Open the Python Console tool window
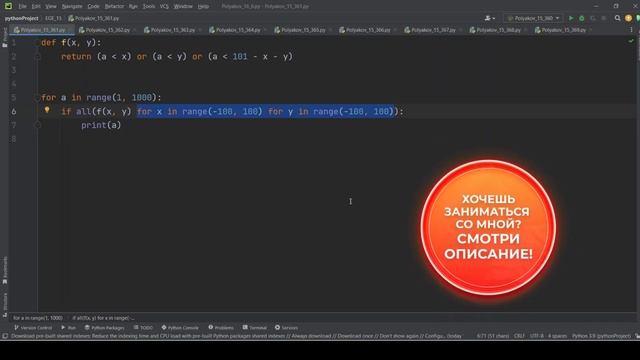Image resolution: width=640 pixels, height=360 pixels. [180, 328]
